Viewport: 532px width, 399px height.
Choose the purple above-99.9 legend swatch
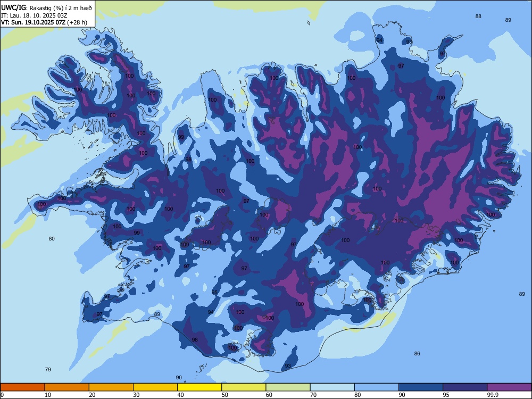coord(509,387)
